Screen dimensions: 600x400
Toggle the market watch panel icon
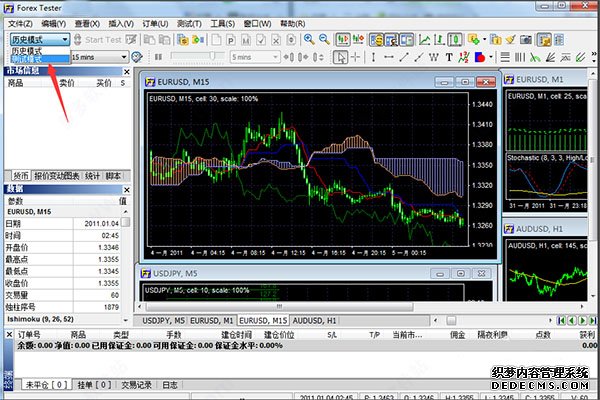[377, 39]
